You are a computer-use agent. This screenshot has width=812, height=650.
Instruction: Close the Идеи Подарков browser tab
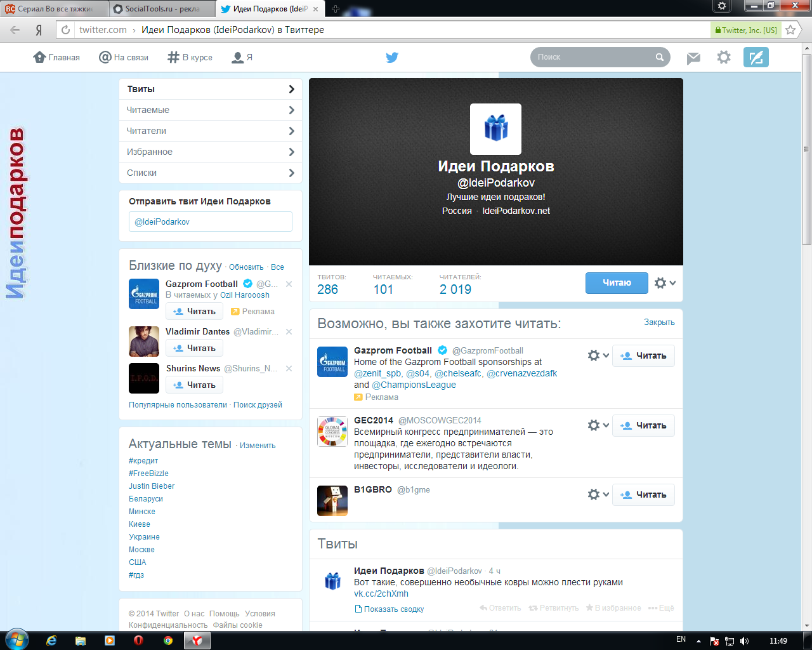[x=316, y=9]
